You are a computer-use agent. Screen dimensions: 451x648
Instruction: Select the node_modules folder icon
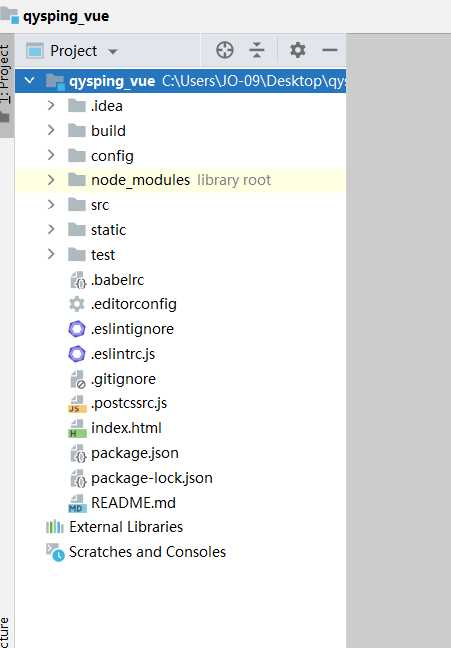pyautogui.click(x=77, y=180)
